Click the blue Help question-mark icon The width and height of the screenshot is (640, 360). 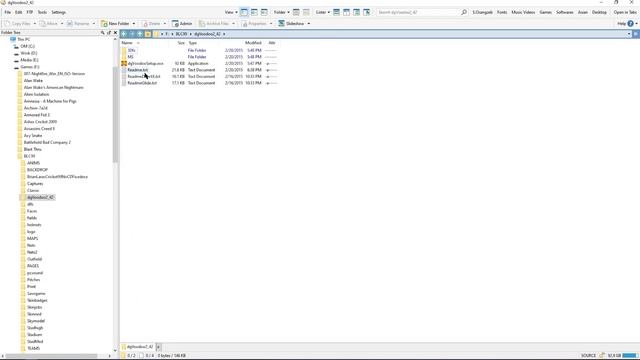pos(630,24)
